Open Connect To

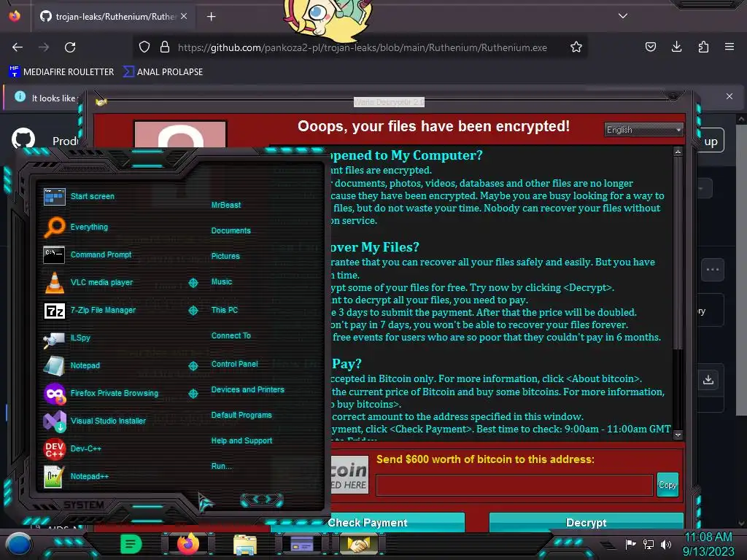tap(231, 335)
